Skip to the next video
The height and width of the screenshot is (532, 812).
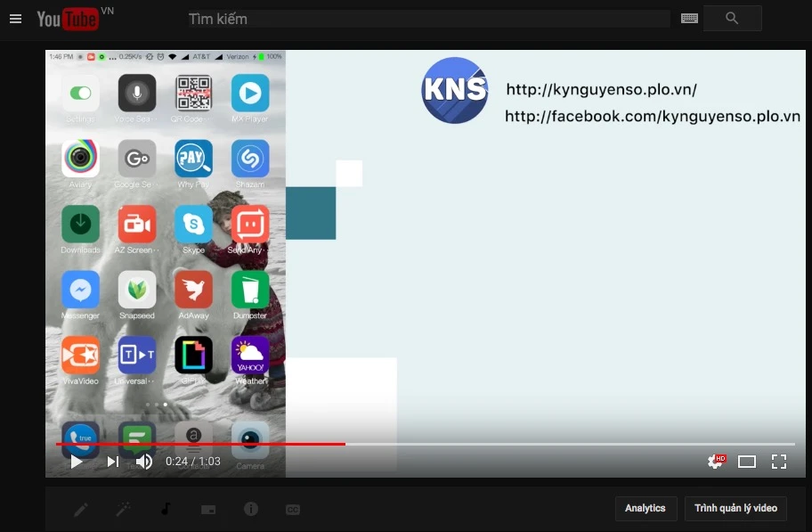coord(113,462)
